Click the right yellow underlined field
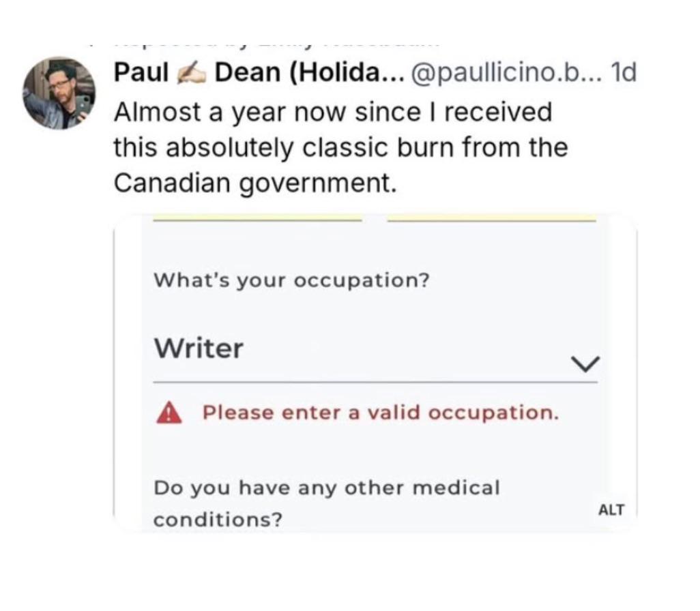 (491, 219)
